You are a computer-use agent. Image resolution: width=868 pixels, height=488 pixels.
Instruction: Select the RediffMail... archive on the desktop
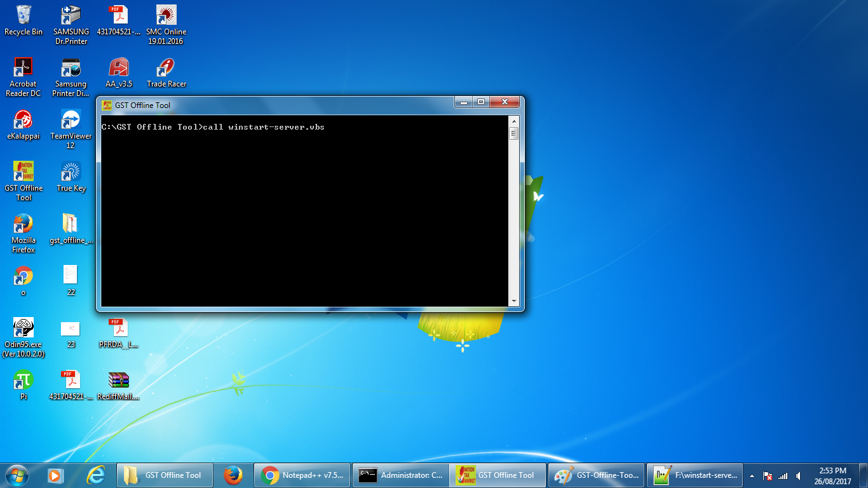(x=119, y=385)
